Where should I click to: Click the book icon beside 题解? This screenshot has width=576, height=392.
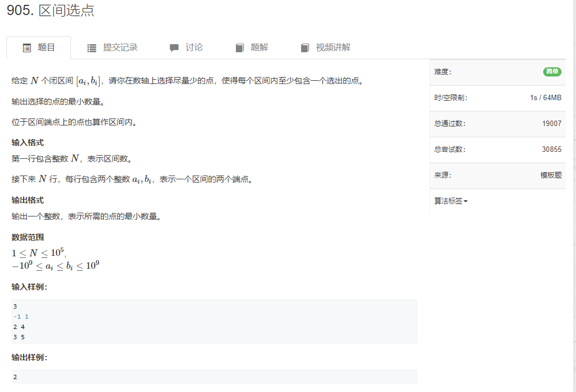239,47
